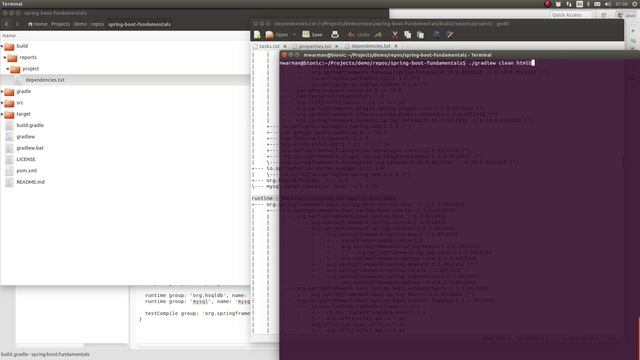Select the README.md file

coord(30,182)
